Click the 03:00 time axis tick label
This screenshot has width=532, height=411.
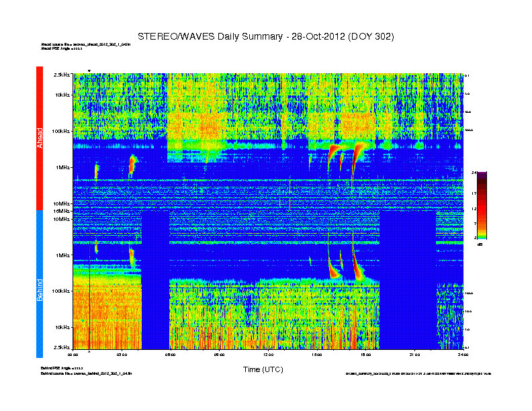(122, 354)
